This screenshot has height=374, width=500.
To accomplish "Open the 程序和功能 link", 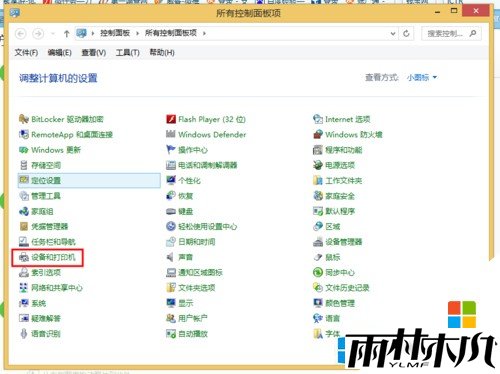I will [344, 150].
